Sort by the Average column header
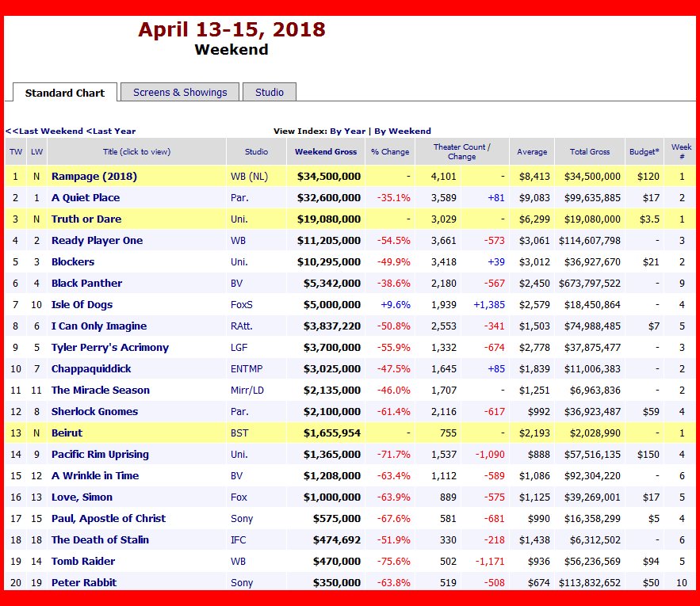The height and width of the screenshot is (606, 700). pyautogui.click(x=532, y=152)
